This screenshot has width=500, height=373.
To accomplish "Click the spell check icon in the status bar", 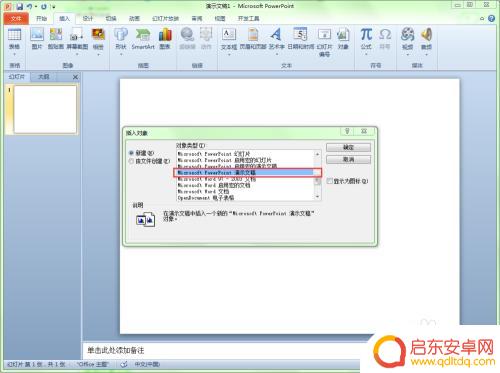I will coord(124,364).
